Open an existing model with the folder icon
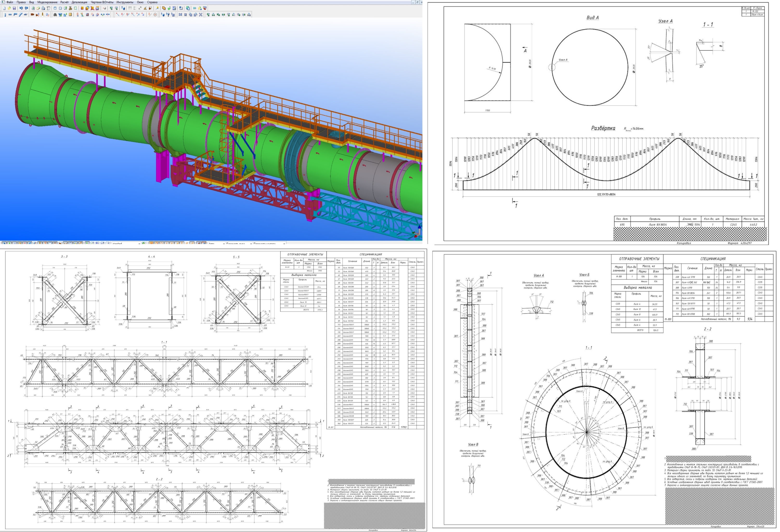Viewport: 780px width, 532px height. pos(9,8)
